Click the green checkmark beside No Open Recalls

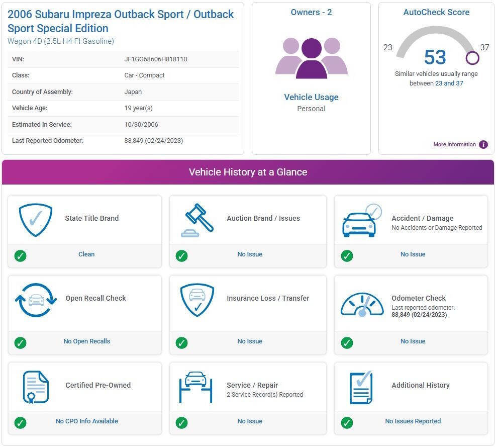coord(20,343)
